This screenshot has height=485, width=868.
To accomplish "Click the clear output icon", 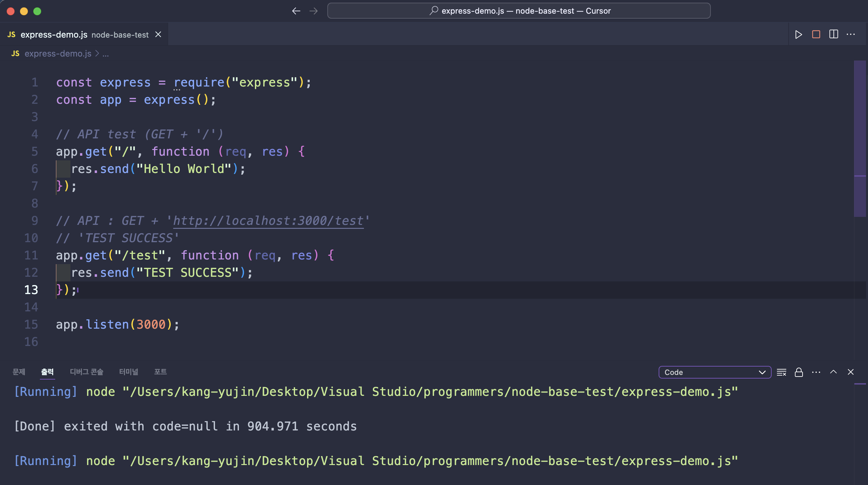I will [x=781, y=372].
